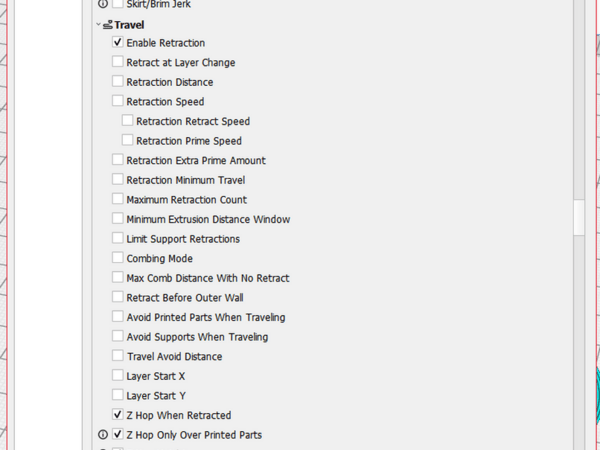Viewport: 600px width, 450px height.
Task: Enable Retraction Distance setting visibility
Action: click(x=118, y=82)
